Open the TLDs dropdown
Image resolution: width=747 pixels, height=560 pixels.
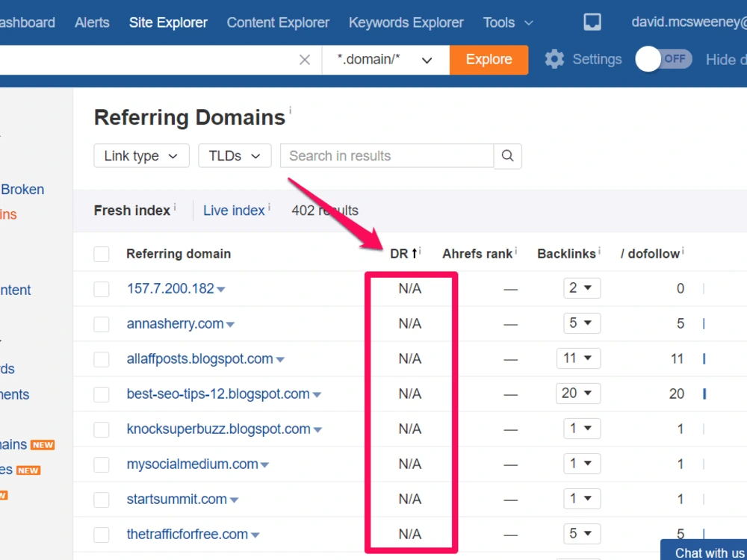click(x=235, y=156)
